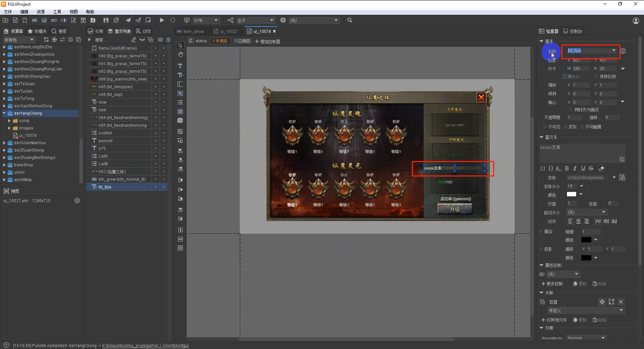The image size is (644, 349).
Task: Select the arrow selection tool
Action: point(180,45)
